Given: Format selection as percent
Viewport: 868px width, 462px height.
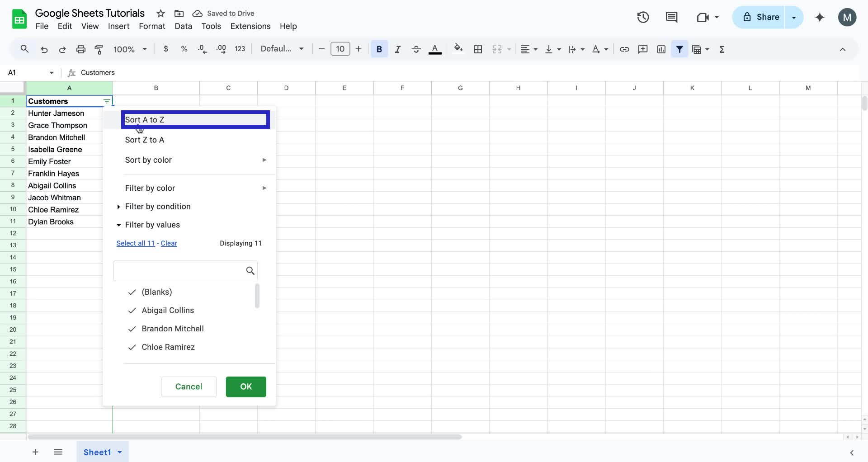Looking at the screenshot, I should click(x=184, y=49).
